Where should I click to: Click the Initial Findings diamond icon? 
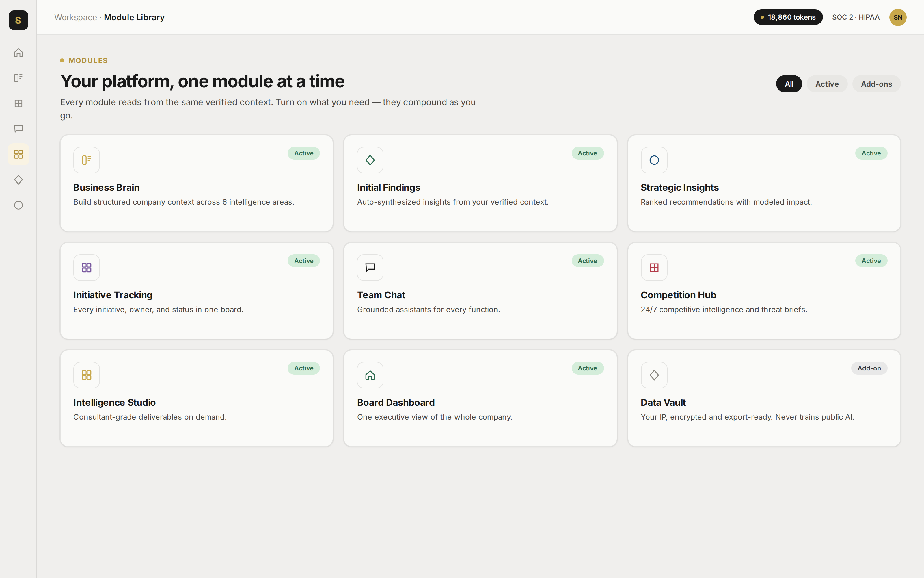tap(370, 160)
